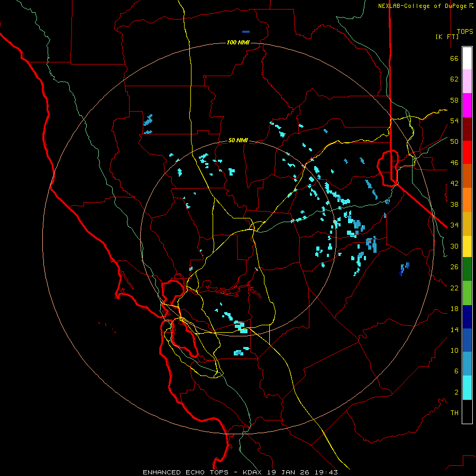The image size is (476, 476).
Task: Click the legend value 26
Action: [x=454, y=267]
